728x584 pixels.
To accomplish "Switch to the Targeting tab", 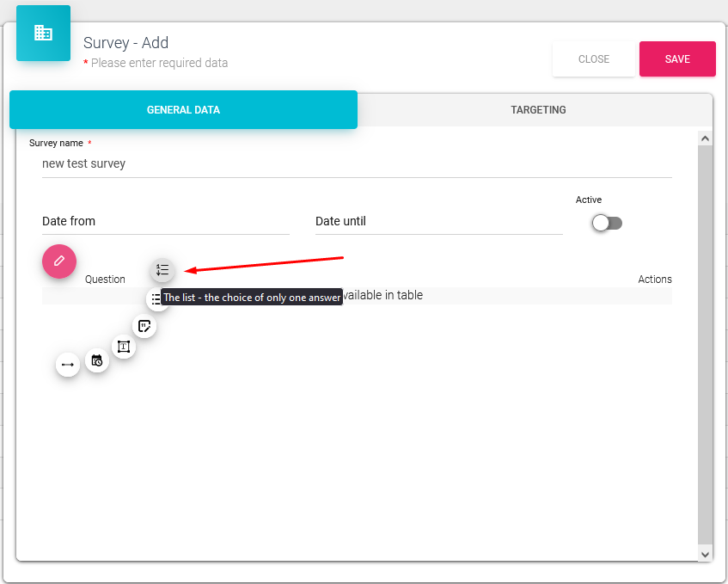I will pos(538,110).
